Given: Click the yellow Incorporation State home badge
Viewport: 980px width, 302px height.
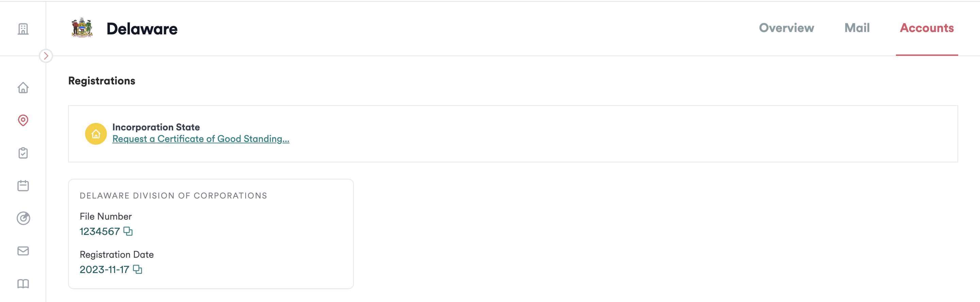Looking at the screenshot, I should (x=96, y=134).
